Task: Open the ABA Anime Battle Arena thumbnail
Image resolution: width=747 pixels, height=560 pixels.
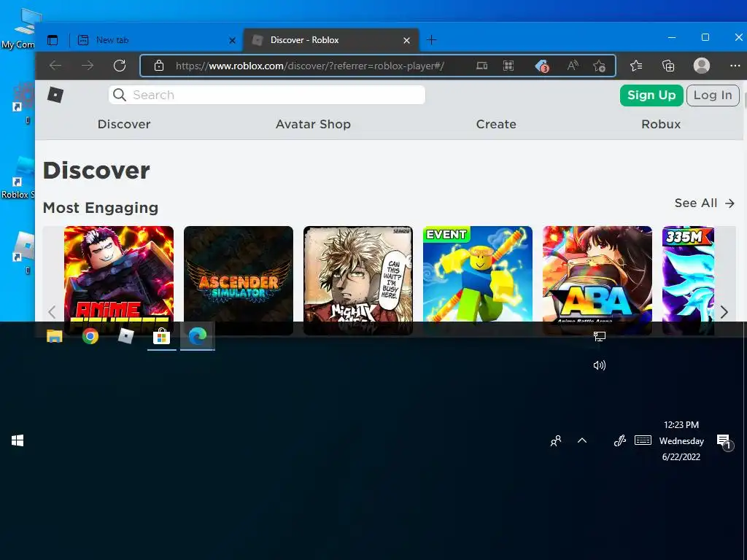Action: point(597,281)
